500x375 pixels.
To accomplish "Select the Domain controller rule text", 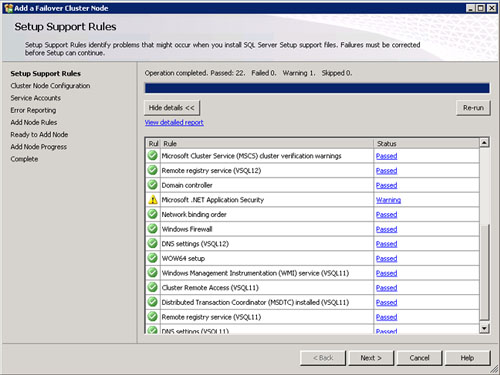I will point(187,185).
